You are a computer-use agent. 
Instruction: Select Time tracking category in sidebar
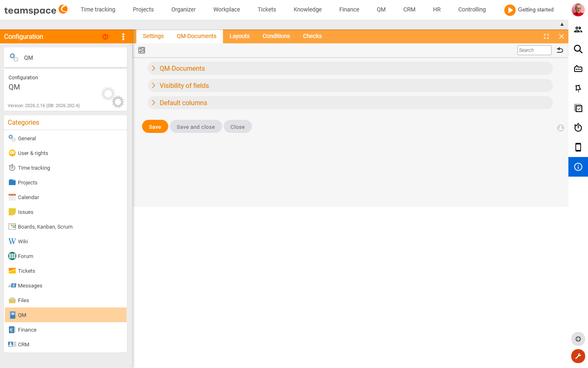pos(66,168)
